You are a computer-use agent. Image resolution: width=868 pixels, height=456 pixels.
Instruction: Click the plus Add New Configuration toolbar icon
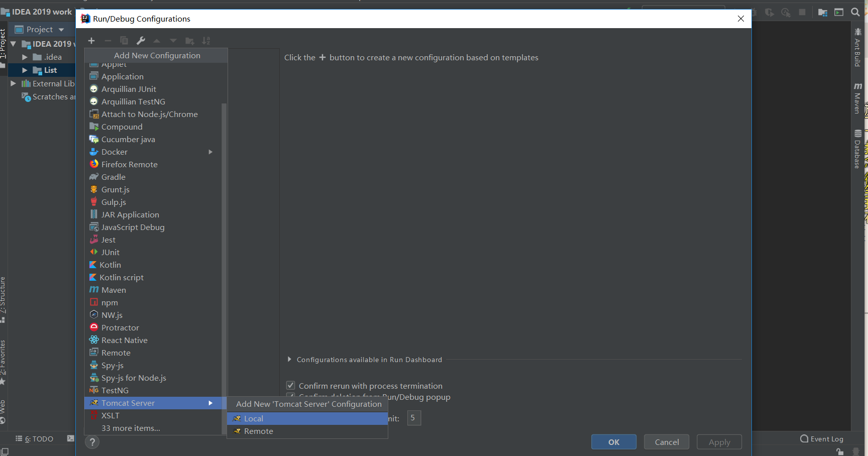(91, 41)
